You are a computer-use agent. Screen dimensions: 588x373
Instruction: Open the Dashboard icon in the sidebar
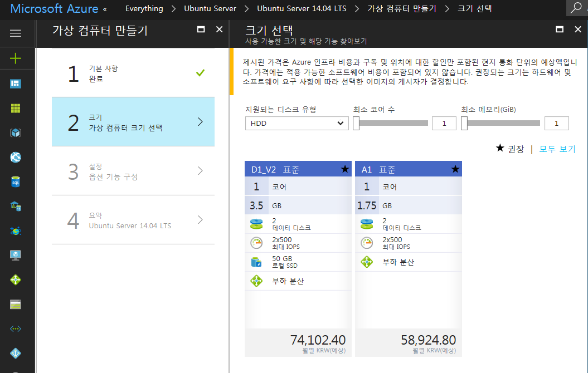pos(16,84)
